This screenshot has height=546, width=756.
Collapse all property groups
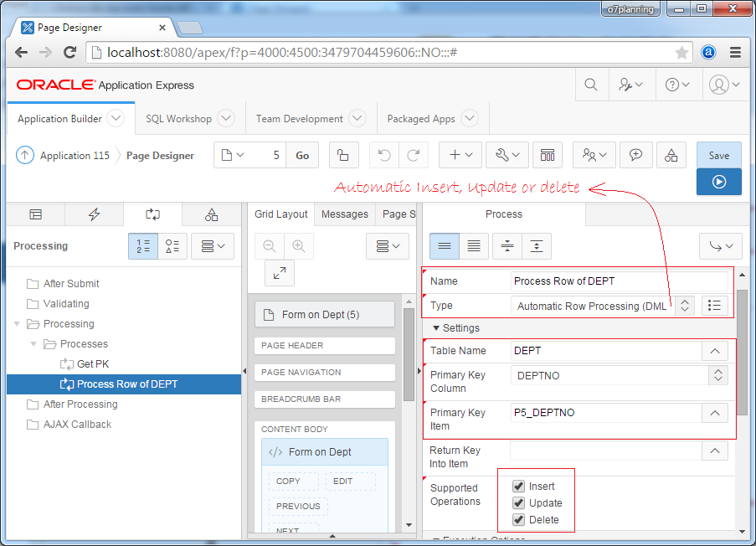(507, 246)
